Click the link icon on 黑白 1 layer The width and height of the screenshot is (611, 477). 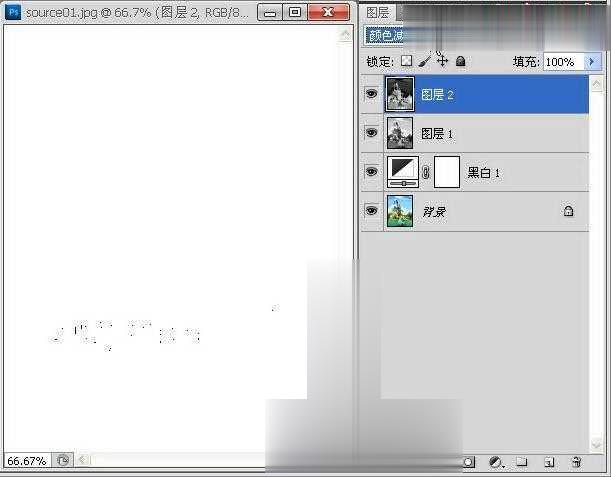click(426, 172)
